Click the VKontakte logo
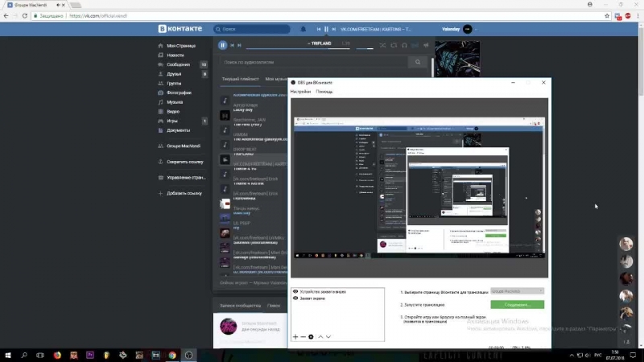This screenshot has width=644, height=362. click(180, 29)
